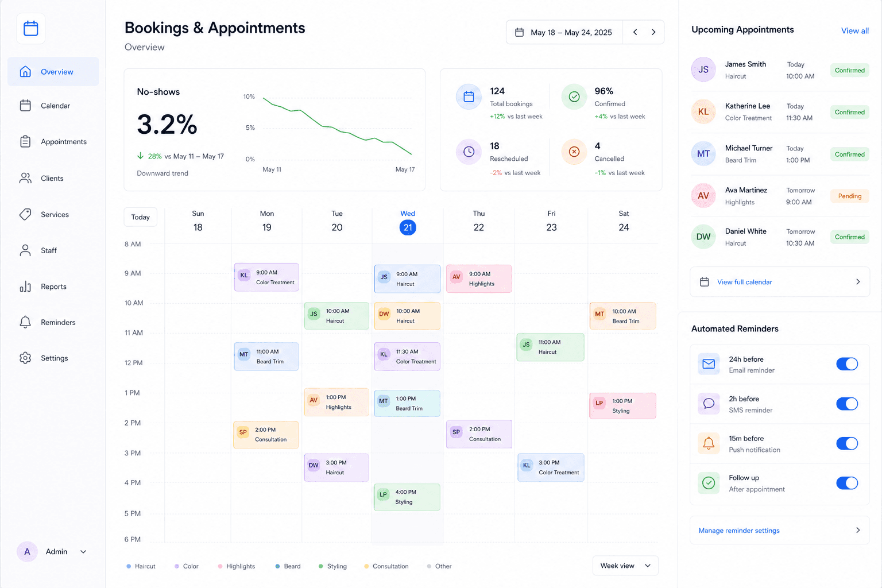This screenshot has width=882, height=588.
Task: Disable the 24h before email reminder
Action: (x=847, y=364)
